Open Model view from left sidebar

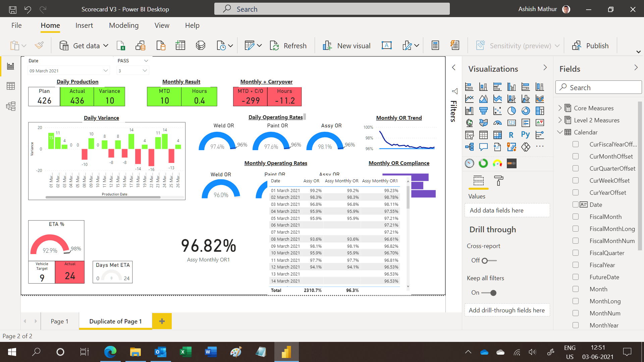[11, 106]
